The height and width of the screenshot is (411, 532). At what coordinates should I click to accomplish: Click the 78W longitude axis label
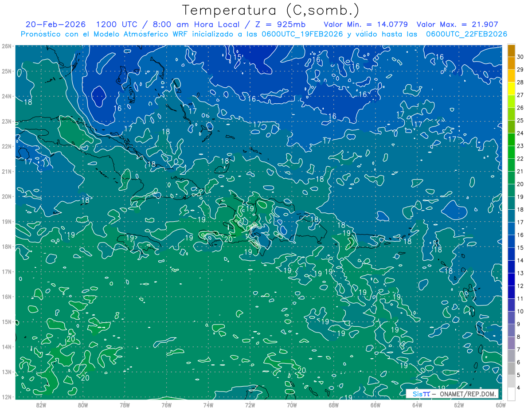(x=125, y=404)
